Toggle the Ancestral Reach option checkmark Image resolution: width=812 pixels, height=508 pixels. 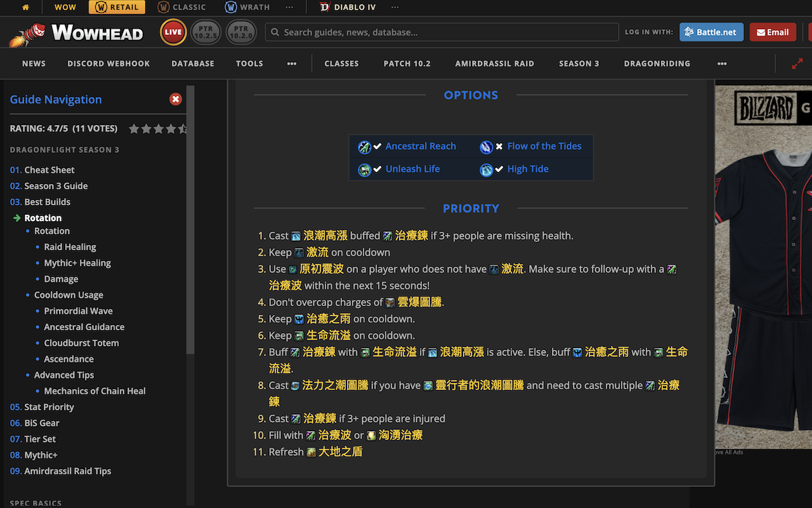pyautogui.click(x=378, y=146)
